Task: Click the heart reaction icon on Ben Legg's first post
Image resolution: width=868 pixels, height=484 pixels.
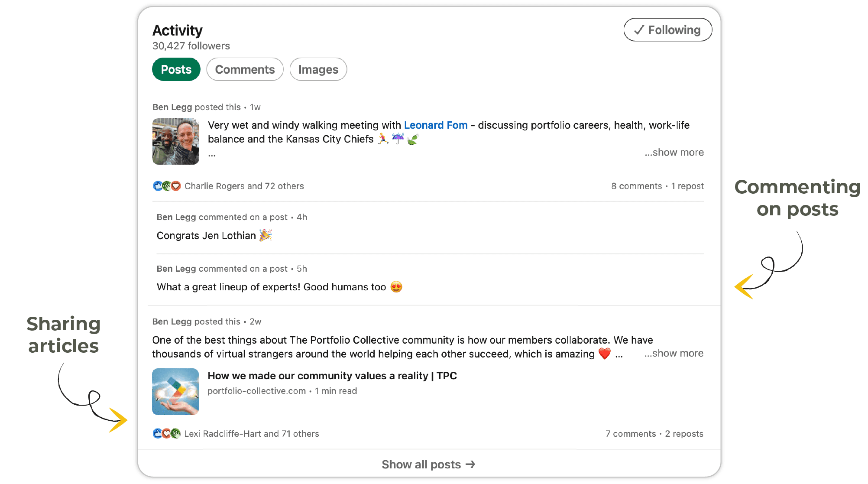Action: (x=175, y=186)
